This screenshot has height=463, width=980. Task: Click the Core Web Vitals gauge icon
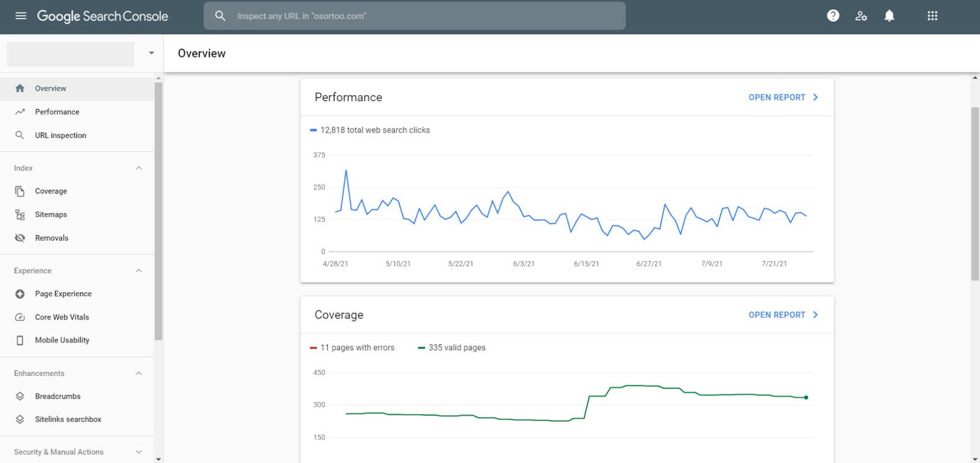pyautogui.click(x=20, y=317)
